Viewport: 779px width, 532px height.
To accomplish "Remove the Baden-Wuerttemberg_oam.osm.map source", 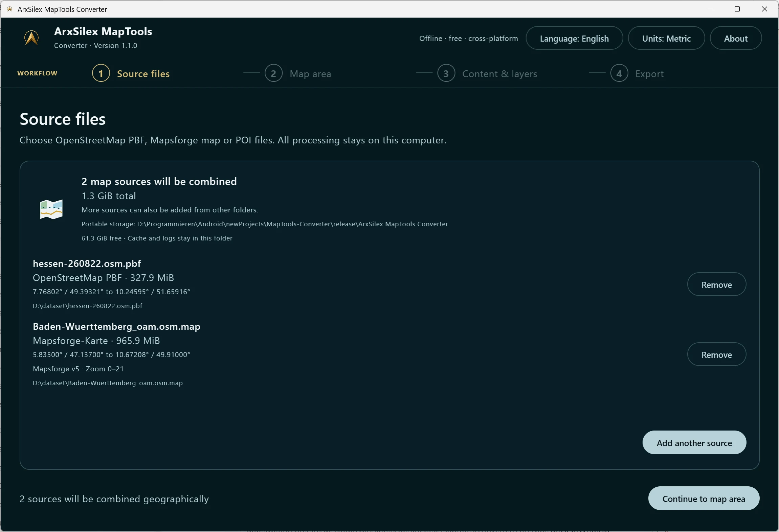I will [x=716, y=354].
